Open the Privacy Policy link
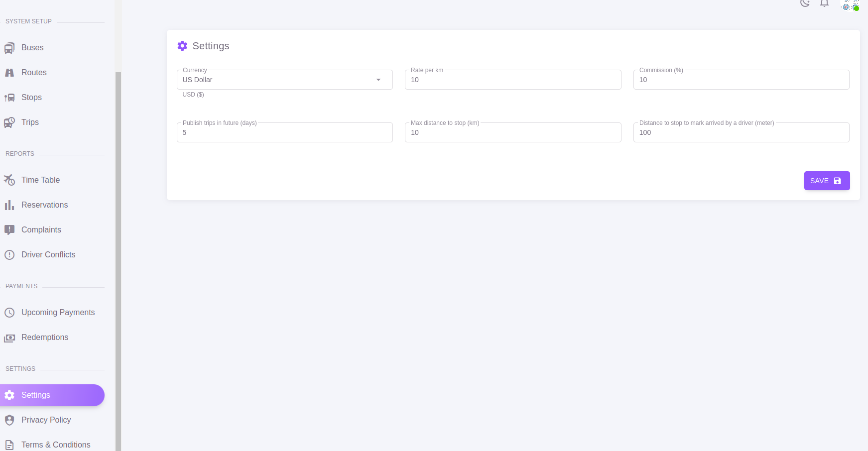This screenshot has width=868, height=451. pyautogui.click(x=46, y=420)
